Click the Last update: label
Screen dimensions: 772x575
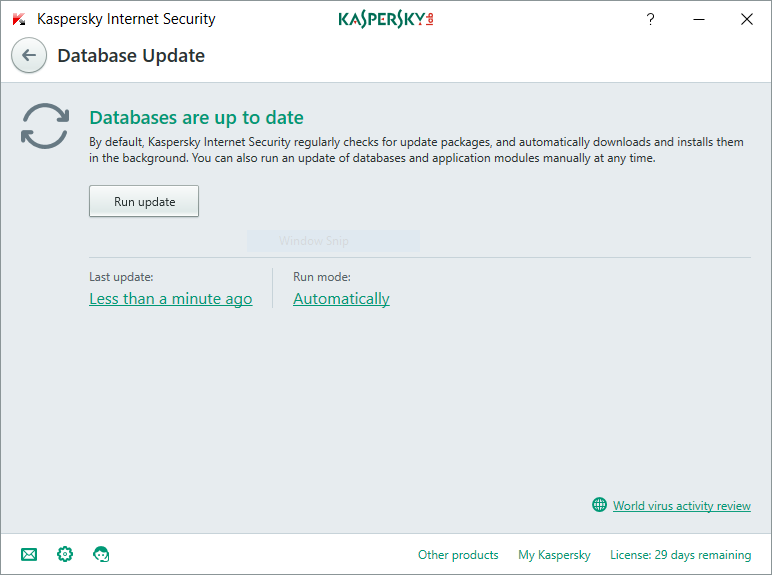click(x=121, y=277)
